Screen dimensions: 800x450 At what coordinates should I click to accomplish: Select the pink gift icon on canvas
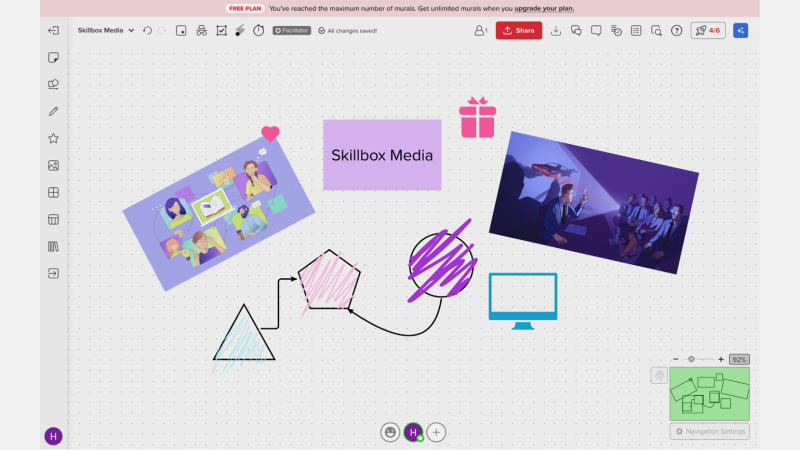(x=478, y=117)
